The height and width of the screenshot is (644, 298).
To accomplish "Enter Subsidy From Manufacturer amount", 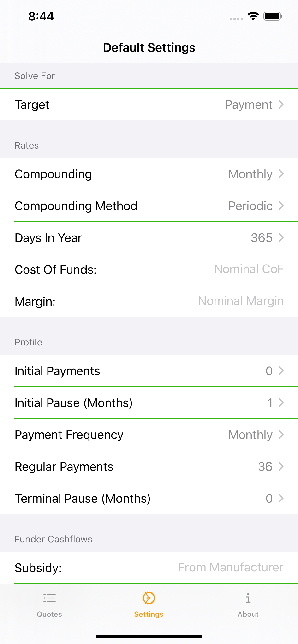I will (230, 568).
